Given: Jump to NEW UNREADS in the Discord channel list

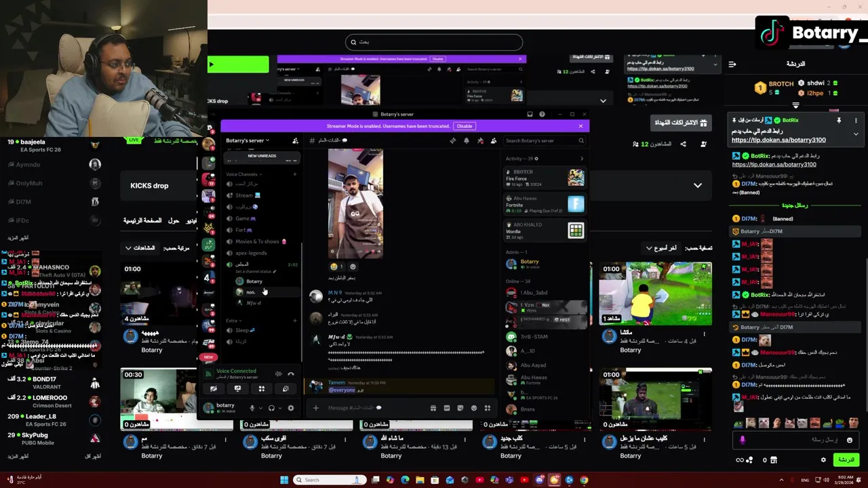Looking at the screenshot, I should click(x=262, y=156).
